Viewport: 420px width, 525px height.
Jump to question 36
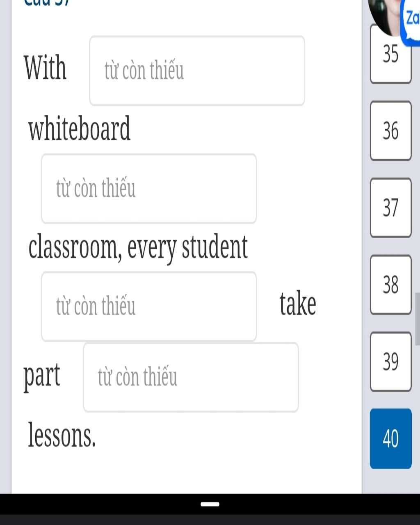click(390, 131)
